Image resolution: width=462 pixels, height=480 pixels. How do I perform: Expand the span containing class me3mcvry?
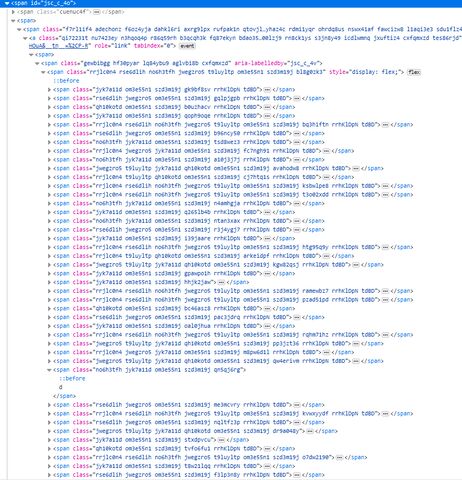point(49,405)
